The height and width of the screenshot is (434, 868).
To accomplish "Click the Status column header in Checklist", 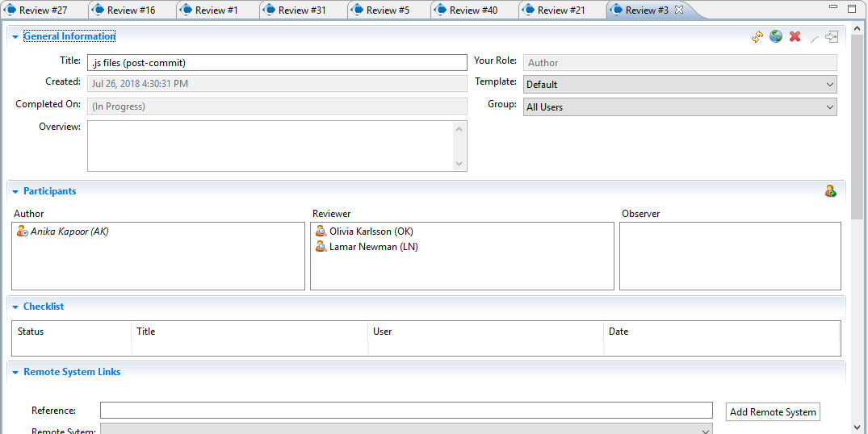I will click(x=71, y=332).
